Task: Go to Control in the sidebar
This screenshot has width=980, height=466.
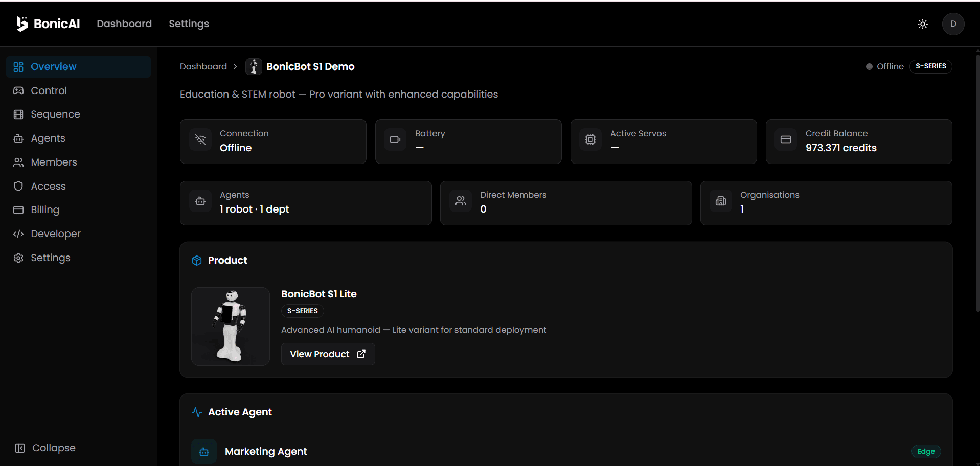Action: point(79,90)
